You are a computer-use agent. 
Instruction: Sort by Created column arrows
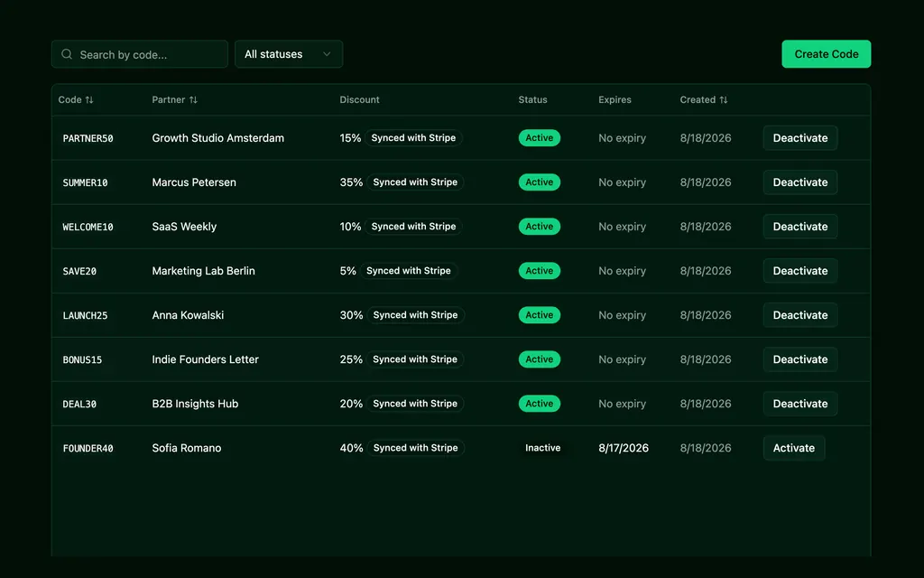723,99
